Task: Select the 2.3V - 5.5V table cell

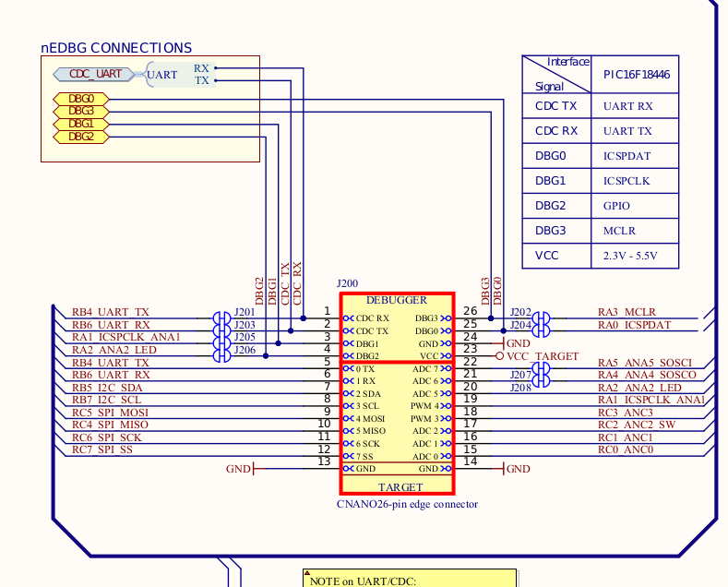Action: pos(635,256)
